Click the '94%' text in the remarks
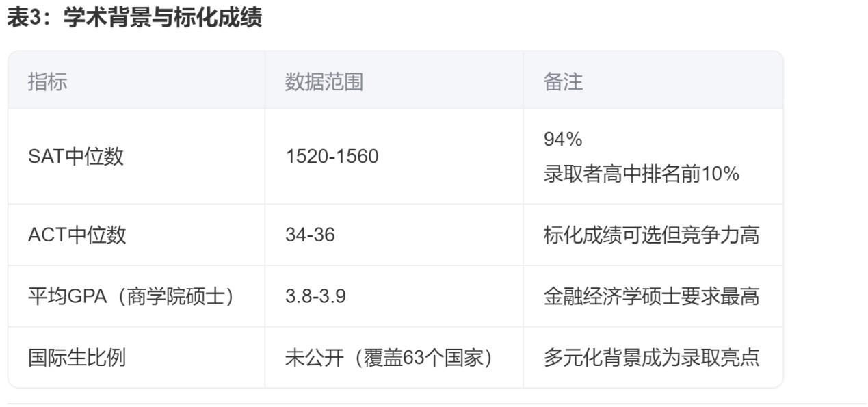 562,140
